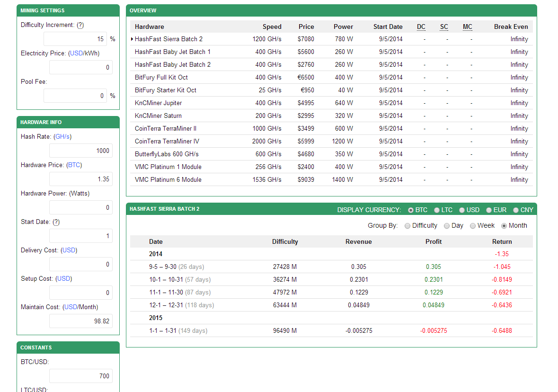The image size is (558, 392).
Task: Focus the Maintain Cost input field
Action: (x=81, y=321)
